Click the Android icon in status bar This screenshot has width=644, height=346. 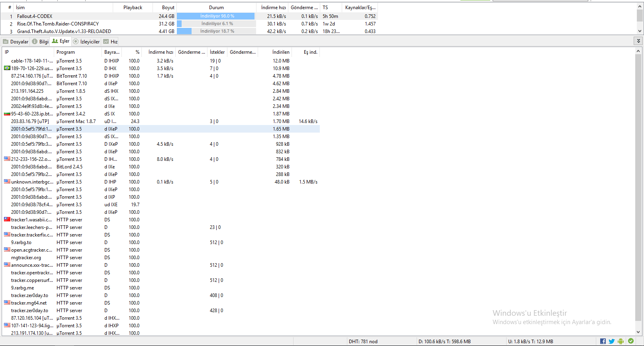click(621, 341)
